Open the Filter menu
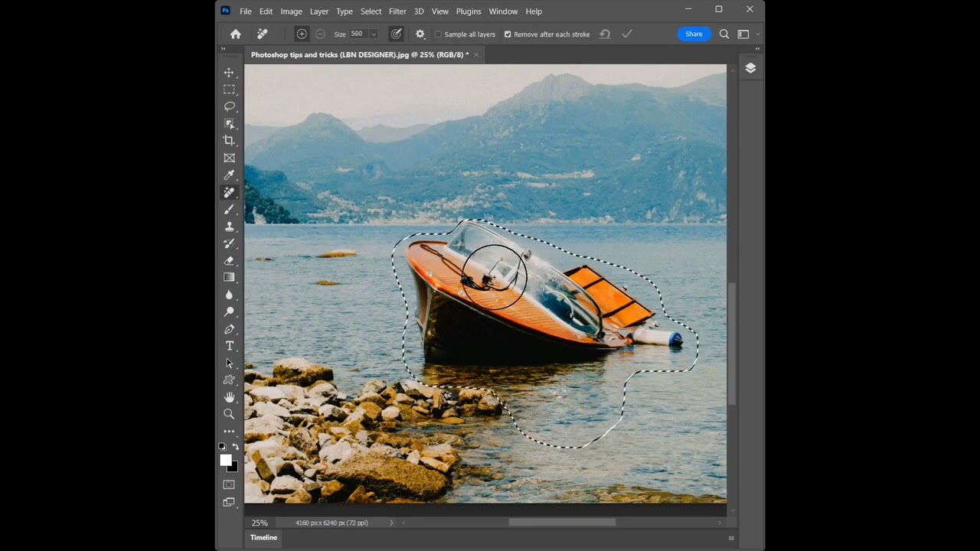Image resolution: width=980 pixels, height=551 pixels. pyautogui.click(x=397, y=11)
